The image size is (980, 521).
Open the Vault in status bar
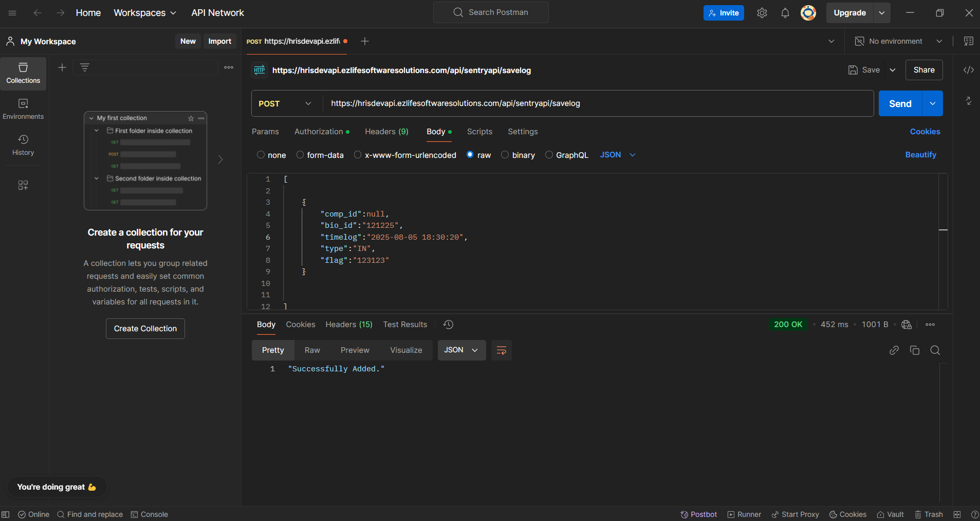890,514
